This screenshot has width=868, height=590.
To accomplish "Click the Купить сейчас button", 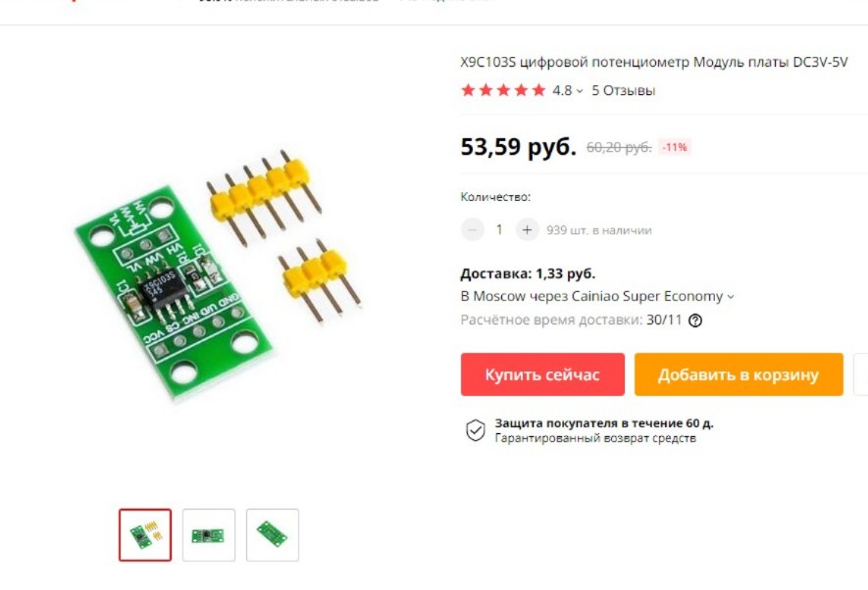I will (542, 374).
